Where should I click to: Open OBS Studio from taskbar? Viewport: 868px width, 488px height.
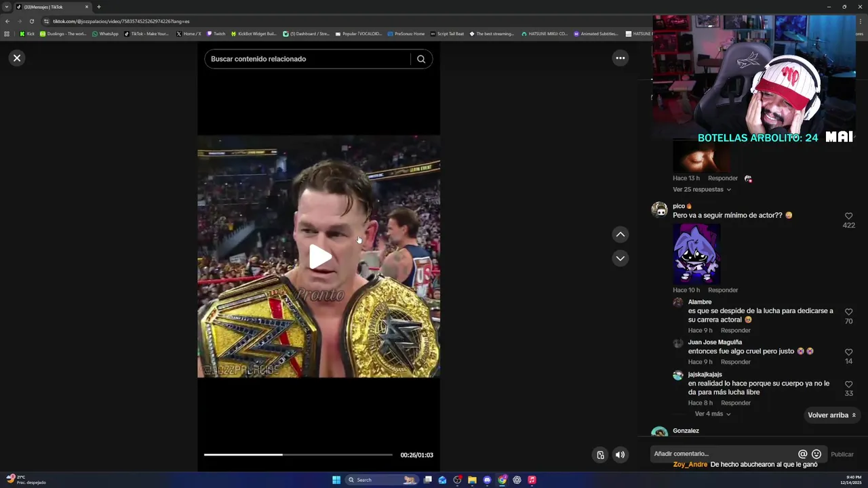458,480
